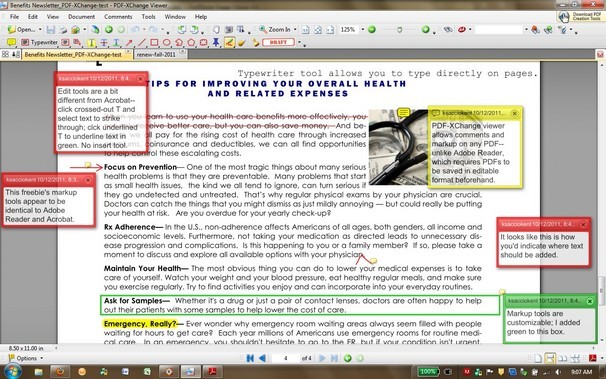Click the Fit Width zoom icon
This screenshot has width=606, height=379.
click(330, 30)
